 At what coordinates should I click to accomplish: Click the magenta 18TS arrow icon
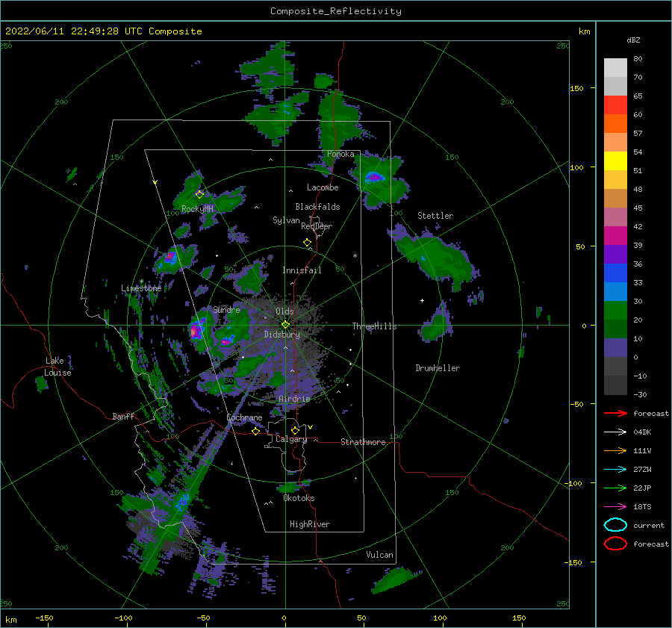[615, 507]
